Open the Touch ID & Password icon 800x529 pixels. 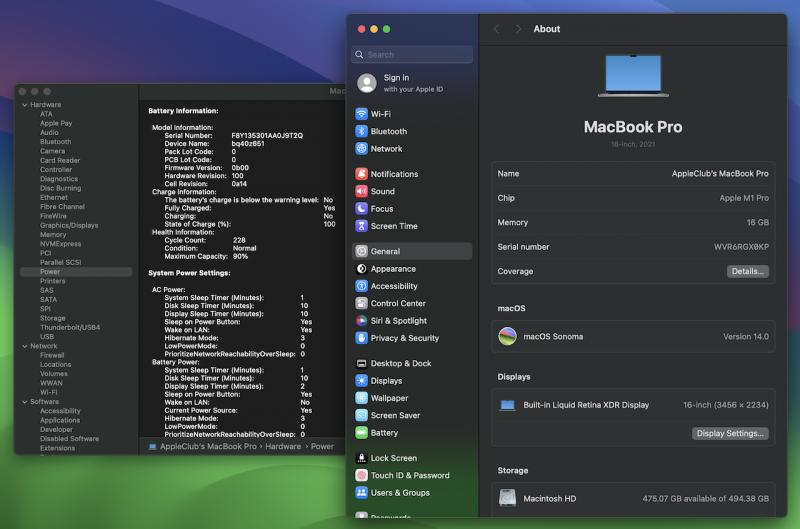[x=362, y=475]
